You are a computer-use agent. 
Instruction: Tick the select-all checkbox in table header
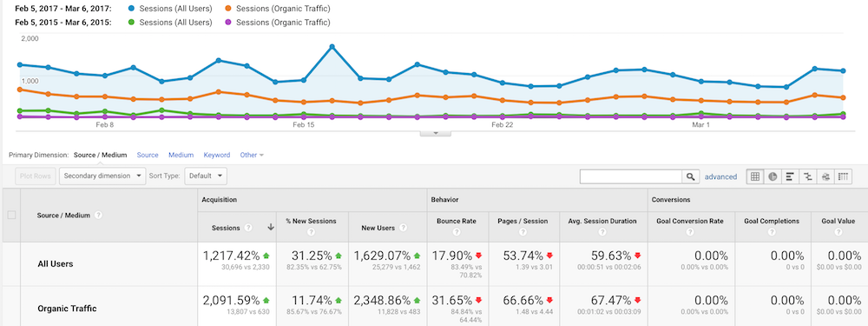pos(11,215)
